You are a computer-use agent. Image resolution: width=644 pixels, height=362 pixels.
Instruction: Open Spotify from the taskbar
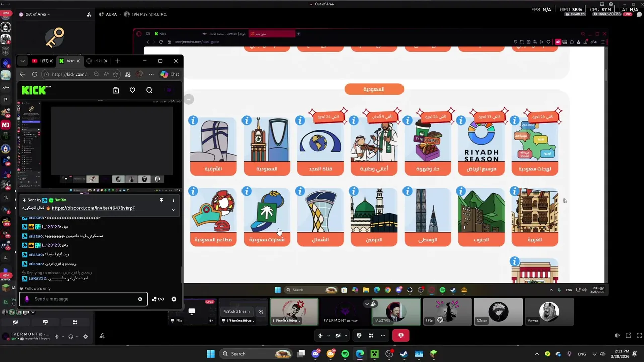[345, 354]
